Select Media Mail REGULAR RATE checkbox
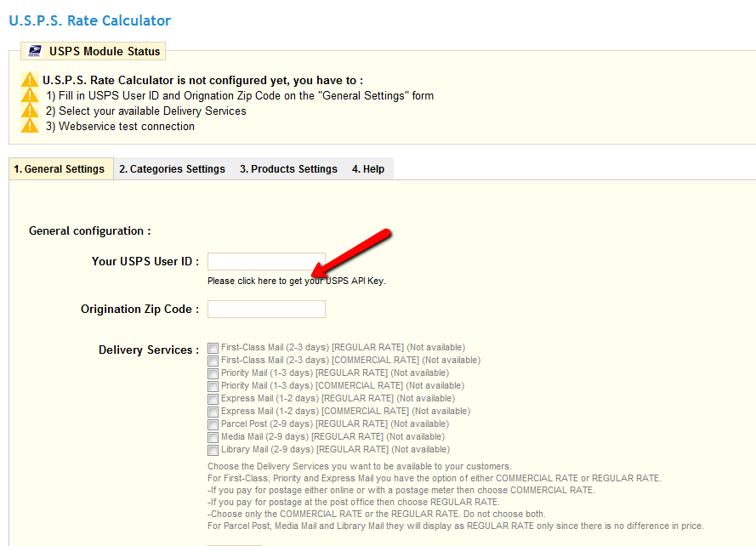The width and height of the screenshot is (756, 546). (x=213, y=437)
